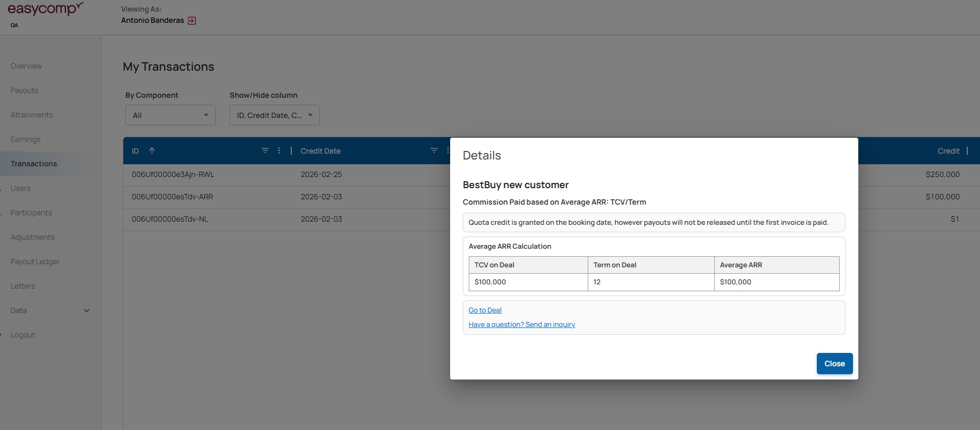
Task: Open the Credit Date column filter icon
Action: pyautogui.click(x=434, y=151)
